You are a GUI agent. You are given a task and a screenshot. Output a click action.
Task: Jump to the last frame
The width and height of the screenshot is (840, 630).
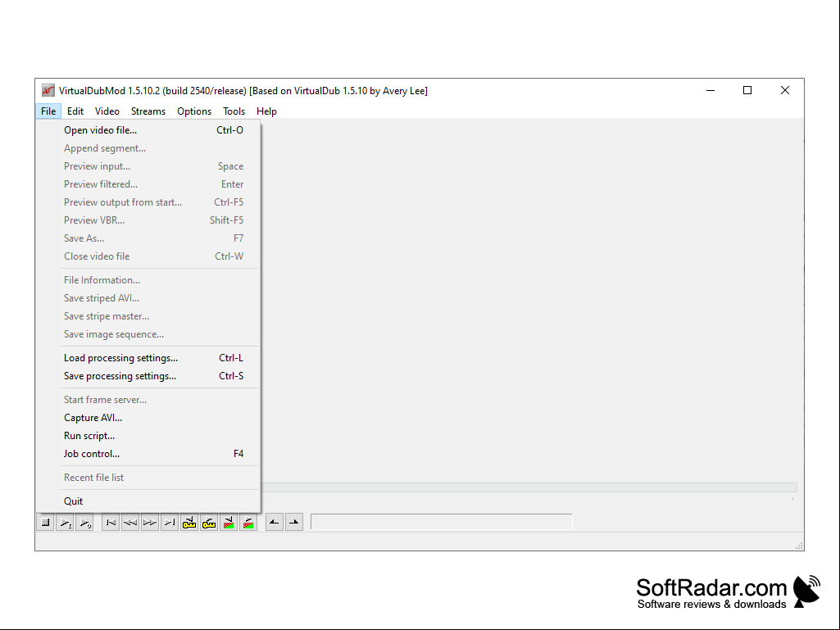pyautogui.click(x=170, y=523)
